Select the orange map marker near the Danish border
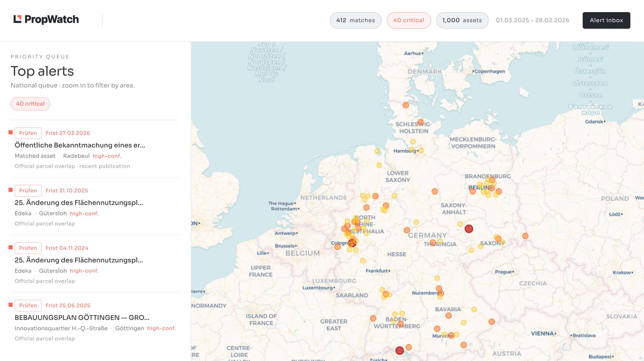This screenshot has height=361, width=644. (x=406, y=105)
